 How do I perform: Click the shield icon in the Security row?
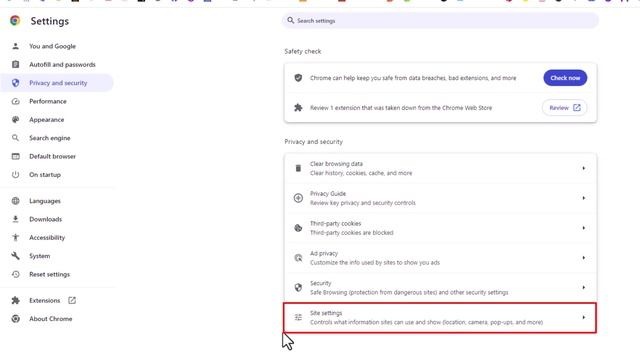(298, 287)
